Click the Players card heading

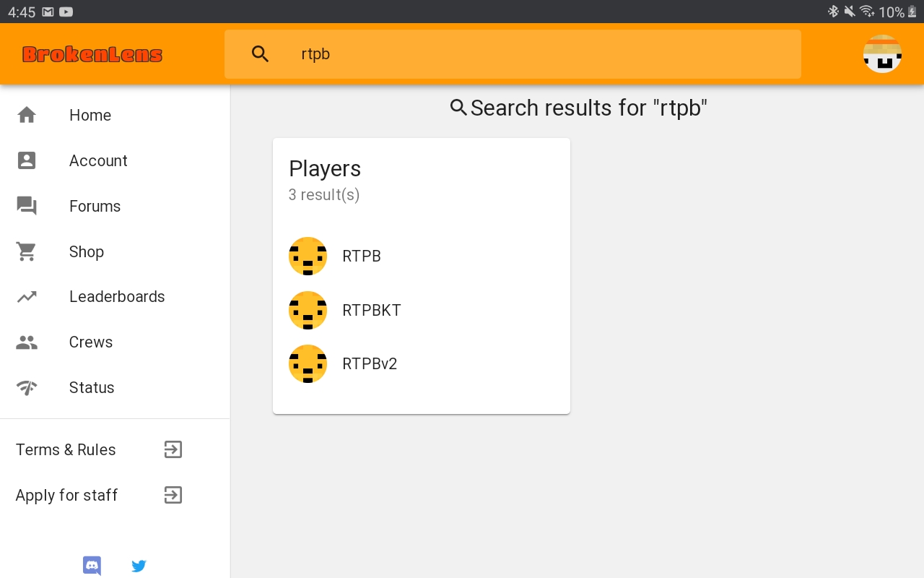pos(325,168)
